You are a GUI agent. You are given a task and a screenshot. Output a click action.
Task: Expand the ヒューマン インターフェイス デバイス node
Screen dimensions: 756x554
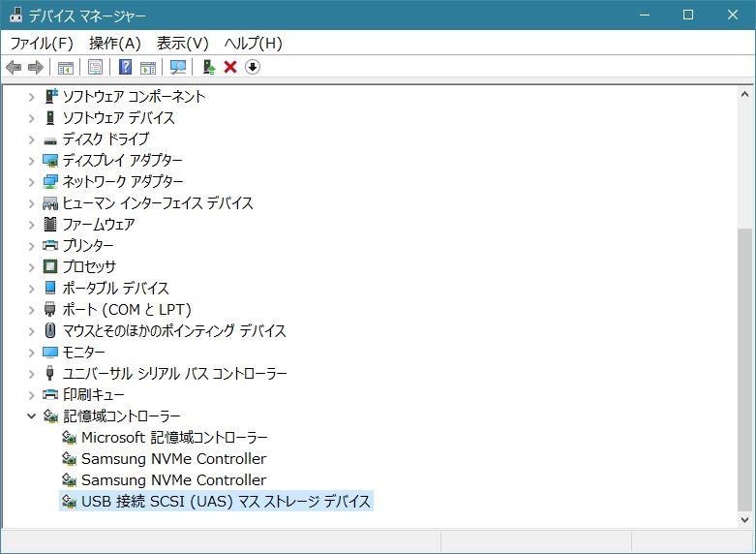tap(31, 203)
